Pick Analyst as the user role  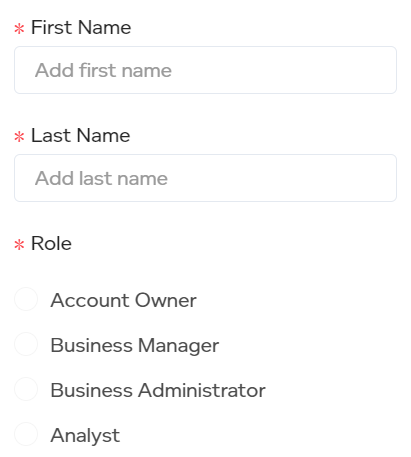pyautogui.click(x=26, y=434)
